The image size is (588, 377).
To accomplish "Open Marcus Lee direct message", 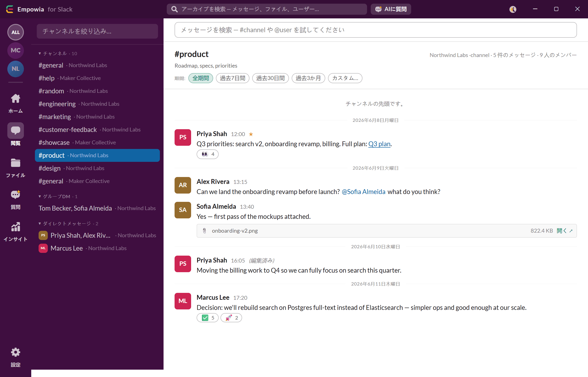I will (97, 248).
